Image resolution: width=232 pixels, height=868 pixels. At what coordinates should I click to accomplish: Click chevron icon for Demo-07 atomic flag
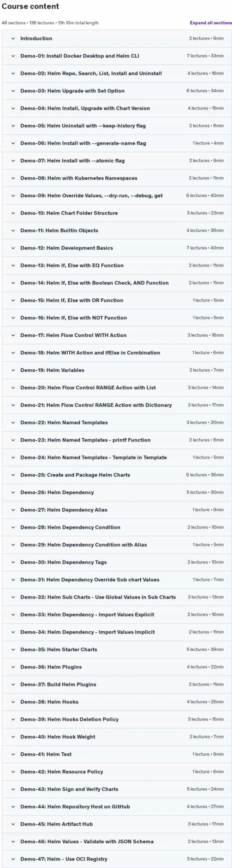pos(13,161)
